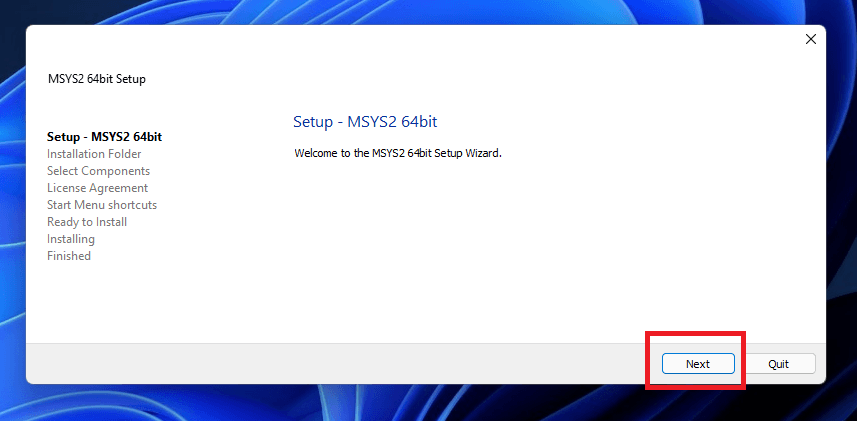Screen dimensions: 857x421
Task: Select the "Installation Folder" step in sidebar
Action: 94,154
